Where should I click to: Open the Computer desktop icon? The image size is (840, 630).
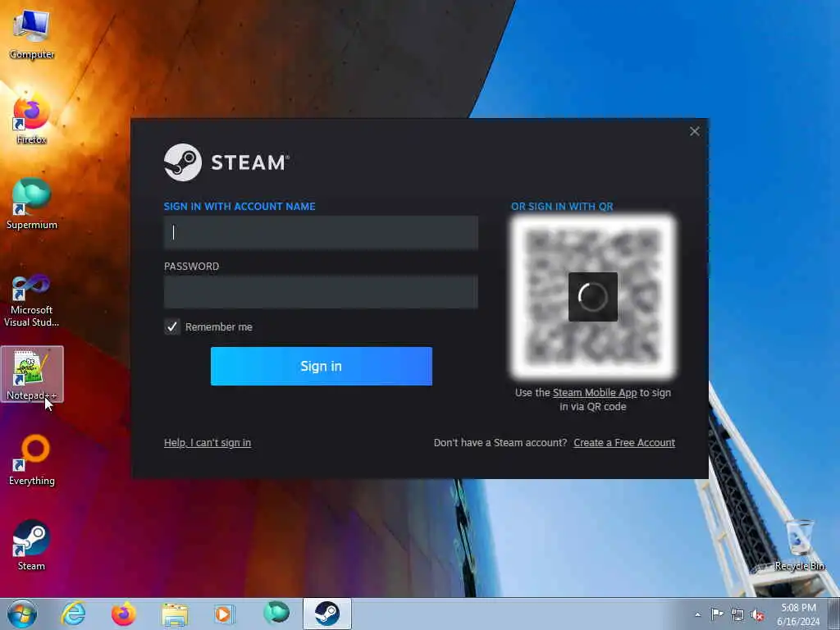coord(32,34)
